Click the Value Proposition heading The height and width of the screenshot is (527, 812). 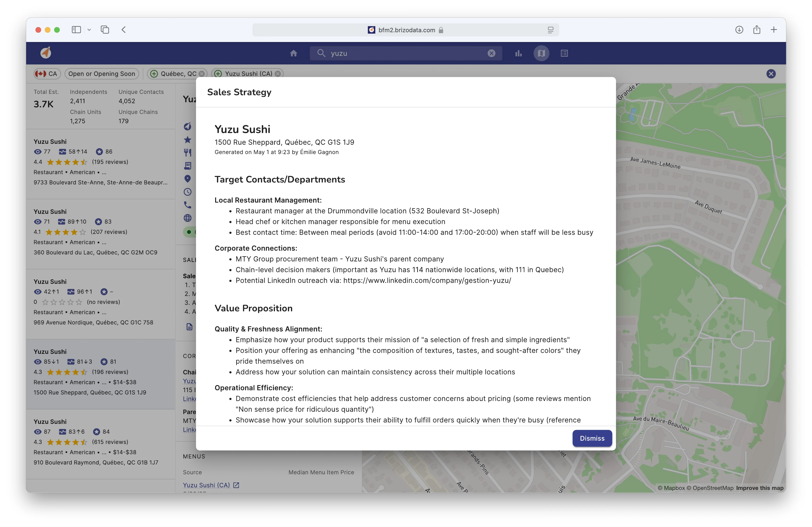253,308
